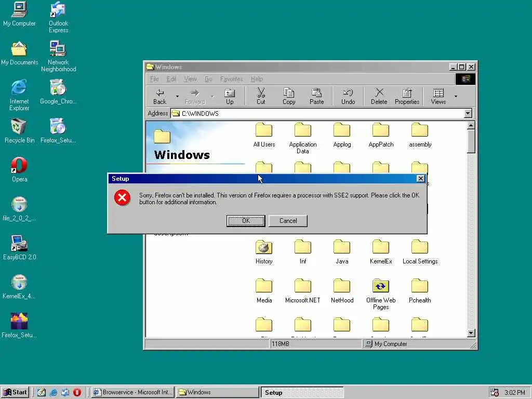Select the Local Settings folder
Image resolution: width=532 pixels, height=399 pixels.
[x=420, y=252]
